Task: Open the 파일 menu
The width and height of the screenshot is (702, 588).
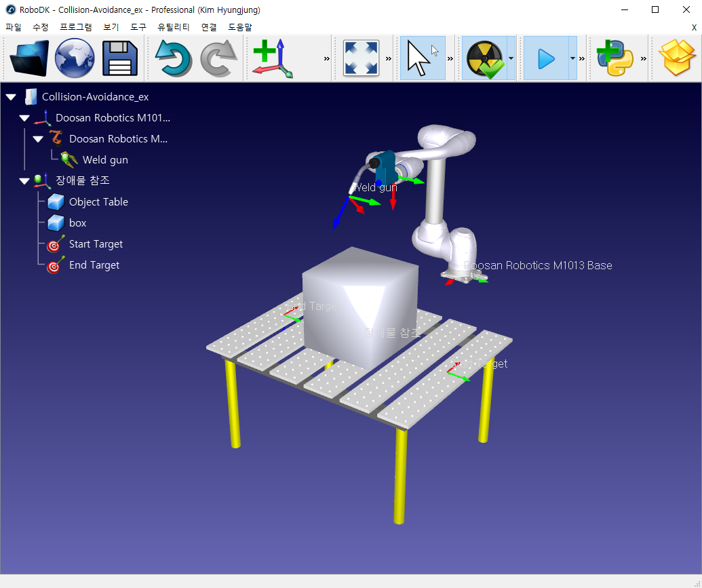Action: click(14, 27)
